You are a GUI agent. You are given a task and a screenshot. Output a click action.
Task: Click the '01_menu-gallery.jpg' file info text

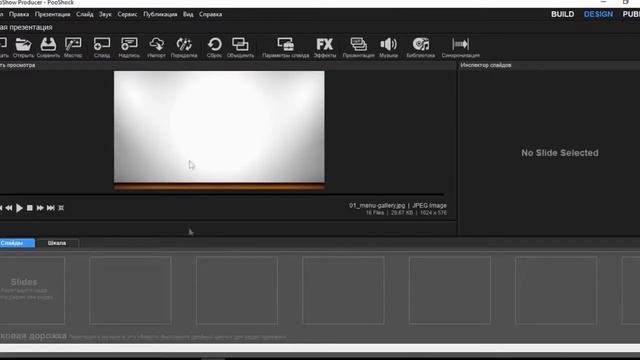(x=377, y=206)
